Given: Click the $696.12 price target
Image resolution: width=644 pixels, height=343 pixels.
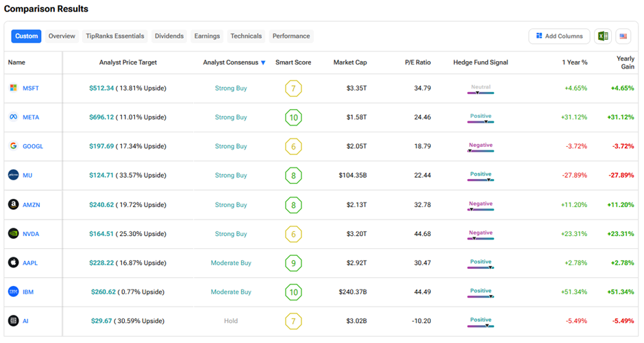Looking at the screenshot, I should pos(101,117).
